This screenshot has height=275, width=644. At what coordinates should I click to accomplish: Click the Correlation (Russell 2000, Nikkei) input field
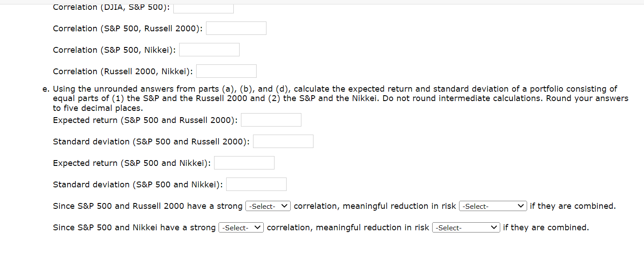(226, 71)
